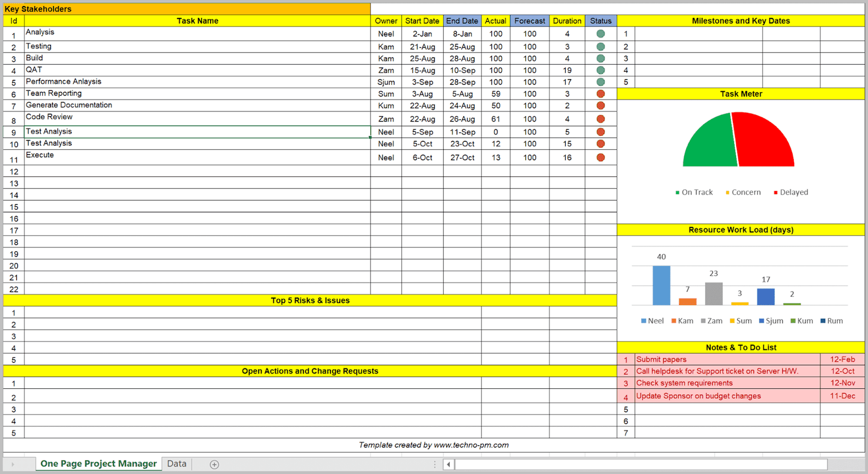
Task: Click red status dot for Code Review
Action: click(x=601, y=119)
